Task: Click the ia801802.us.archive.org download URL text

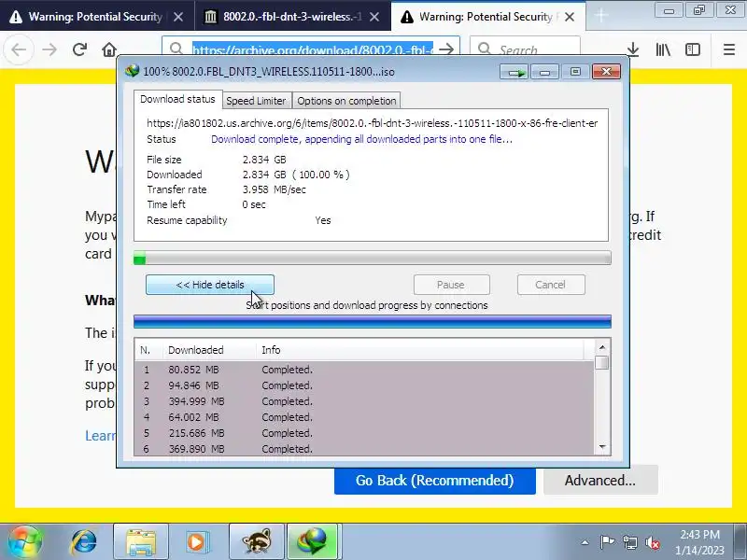Action: [372, 123]
